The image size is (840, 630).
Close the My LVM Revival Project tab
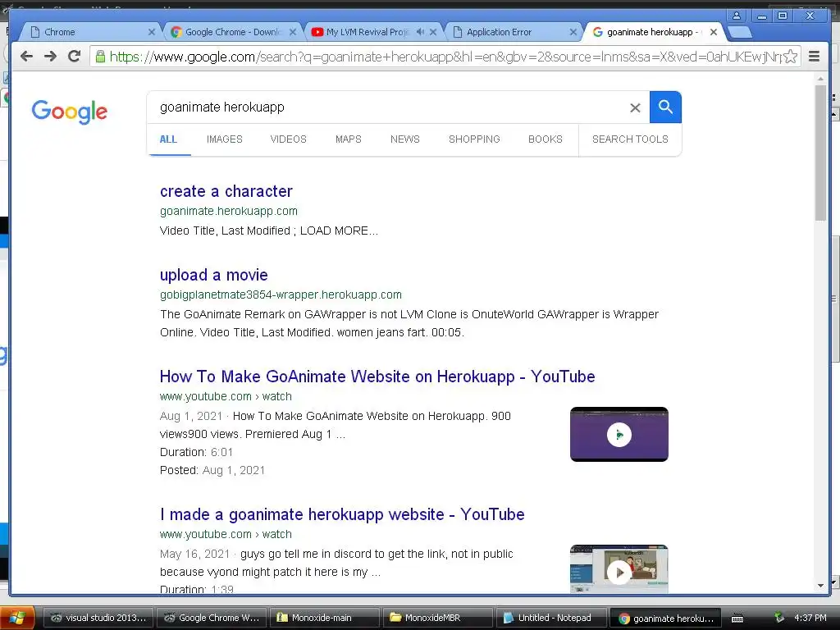[433, 32]
